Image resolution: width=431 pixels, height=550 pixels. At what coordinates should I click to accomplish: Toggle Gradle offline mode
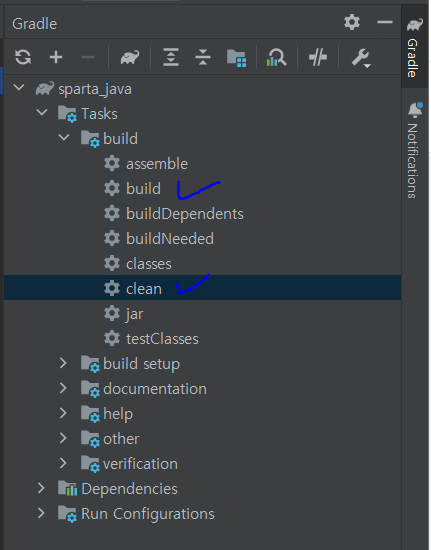coord(318,57)
